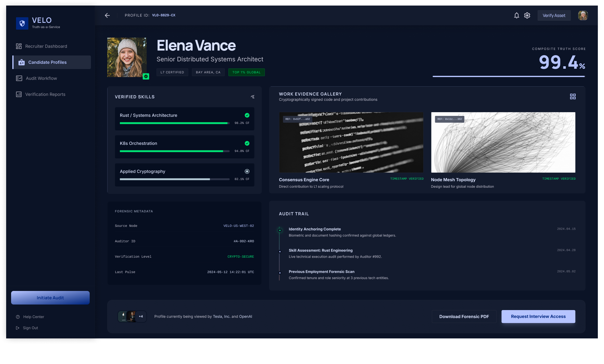Click viewer avatars beside the +4 badge
This screenshot has width=604, height=364.
pyautogui.click(x=127, y=317)
